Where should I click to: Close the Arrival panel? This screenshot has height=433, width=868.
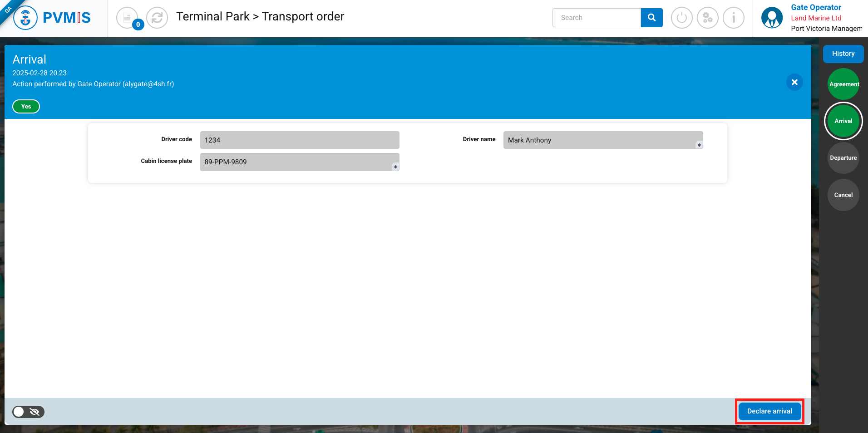pos(794,82)
